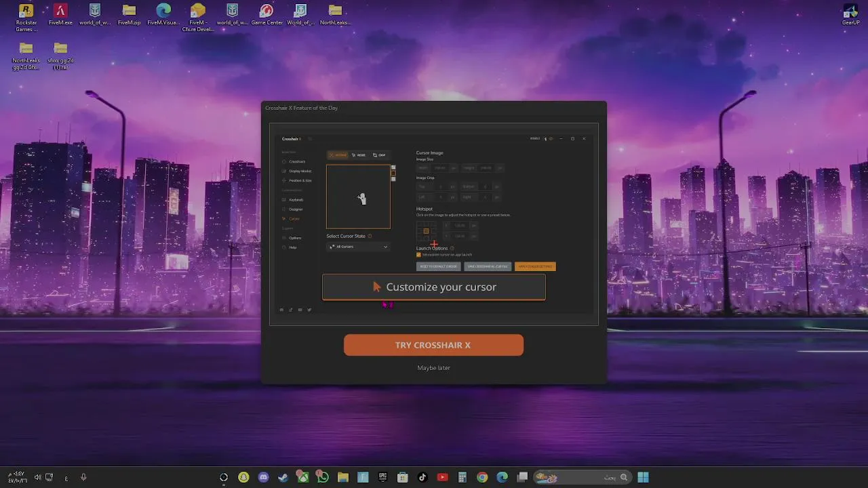
Task: Open the circular icon app in taskbar
Action: point(224,477)
